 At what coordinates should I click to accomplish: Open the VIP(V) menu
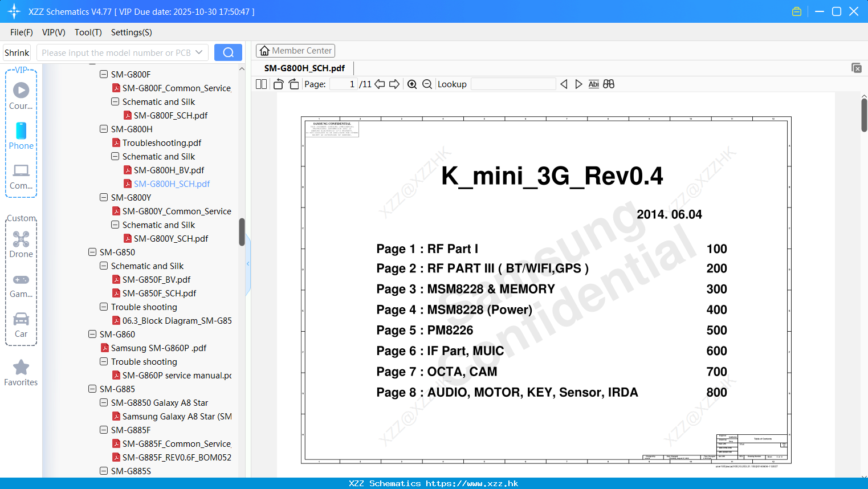[x=54, y=32]
